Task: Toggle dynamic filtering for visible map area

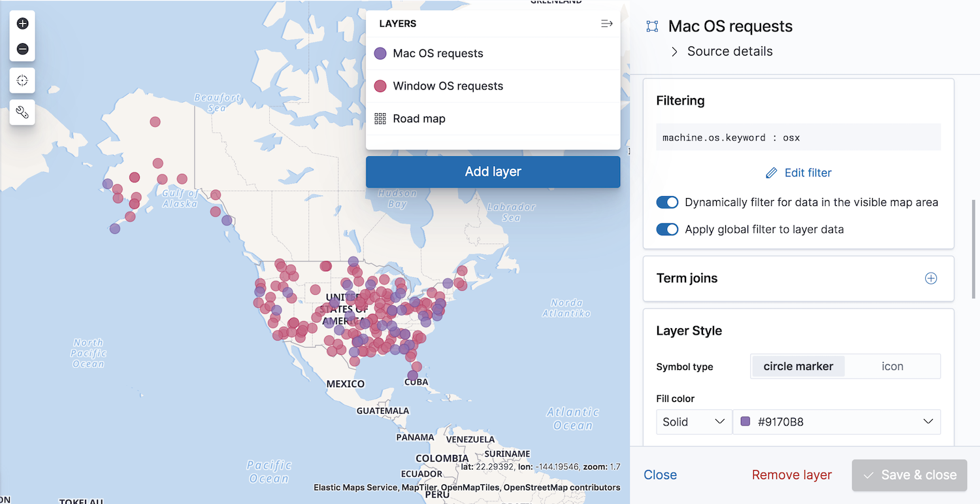Action: (x=667, y=203)
